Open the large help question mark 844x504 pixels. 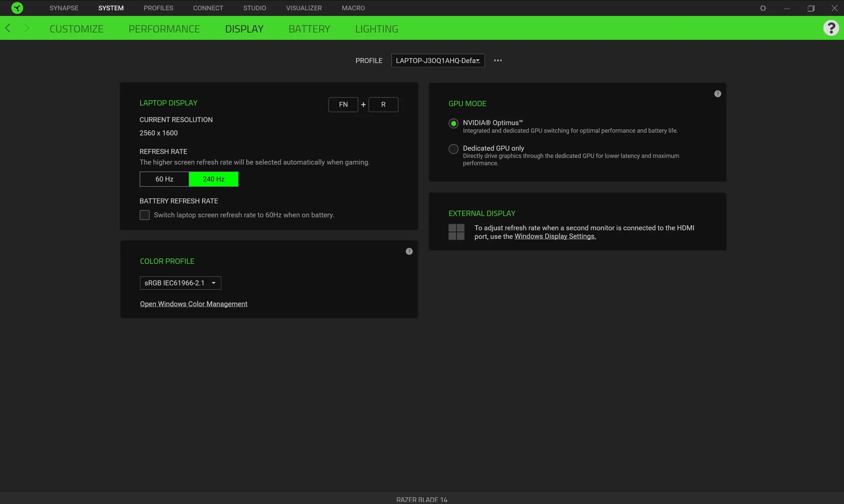[831, 28]
